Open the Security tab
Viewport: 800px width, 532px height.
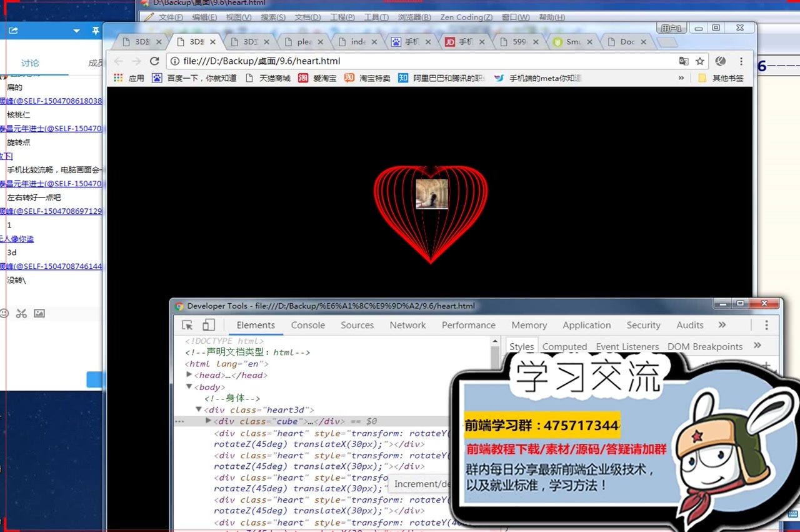click(x=643, y=325)
